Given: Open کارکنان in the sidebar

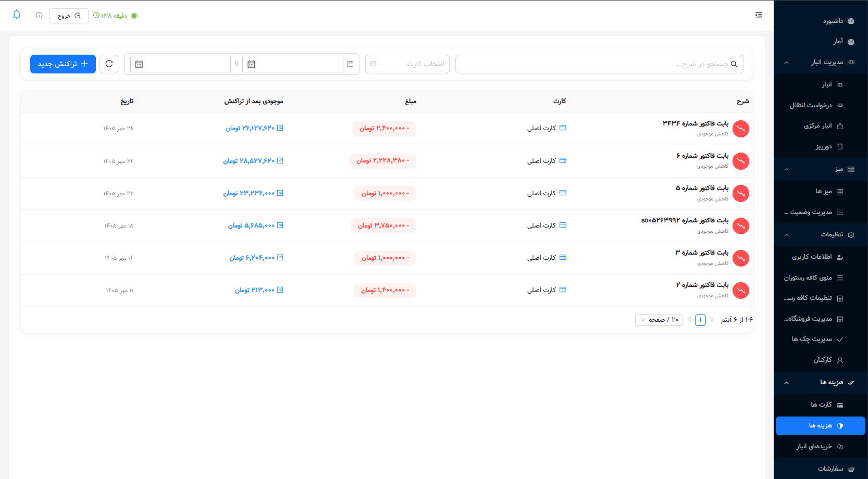Looking at the screenshot, I should (821, 360).
